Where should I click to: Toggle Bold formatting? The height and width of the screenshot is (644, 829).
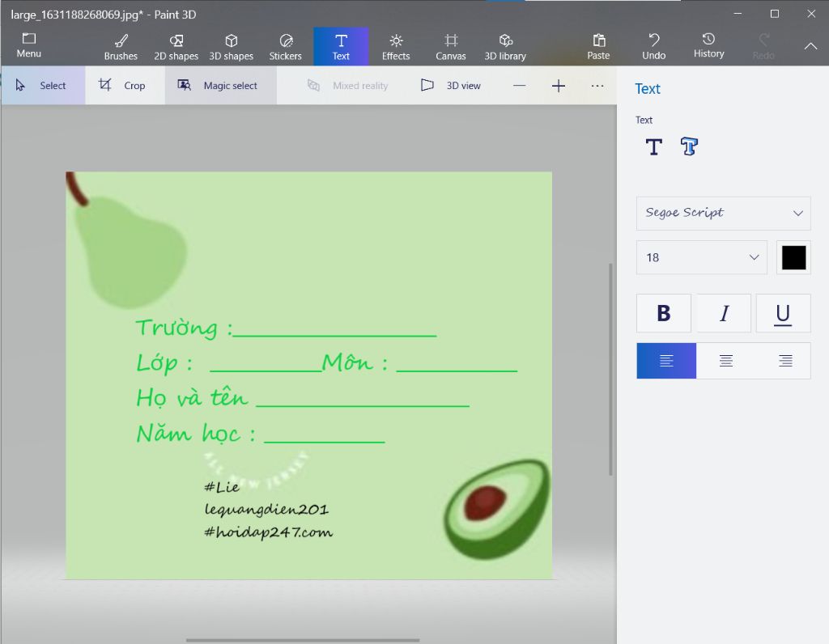coord(664,313)
